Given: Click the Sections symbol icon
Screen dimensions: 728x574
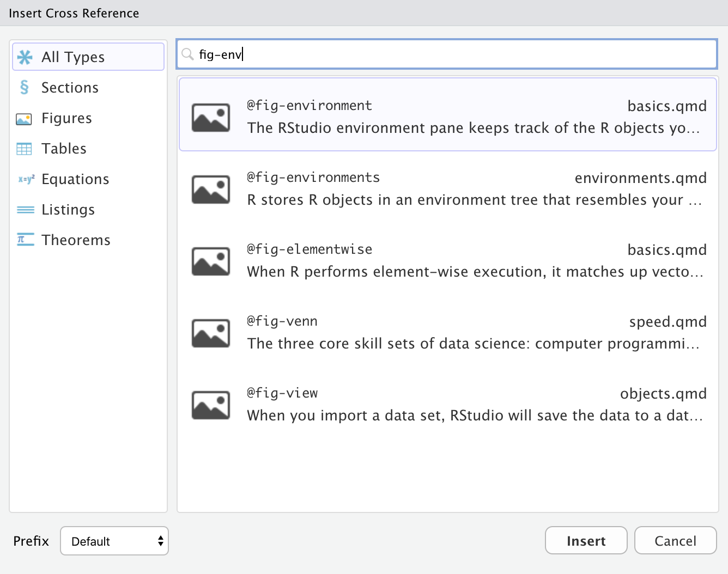Looking at the screenshot, I should 25,88.
